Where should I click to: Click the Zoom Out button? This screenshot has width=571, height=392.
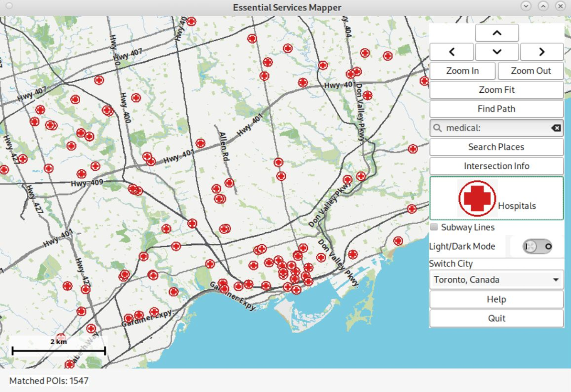point(530,71)
